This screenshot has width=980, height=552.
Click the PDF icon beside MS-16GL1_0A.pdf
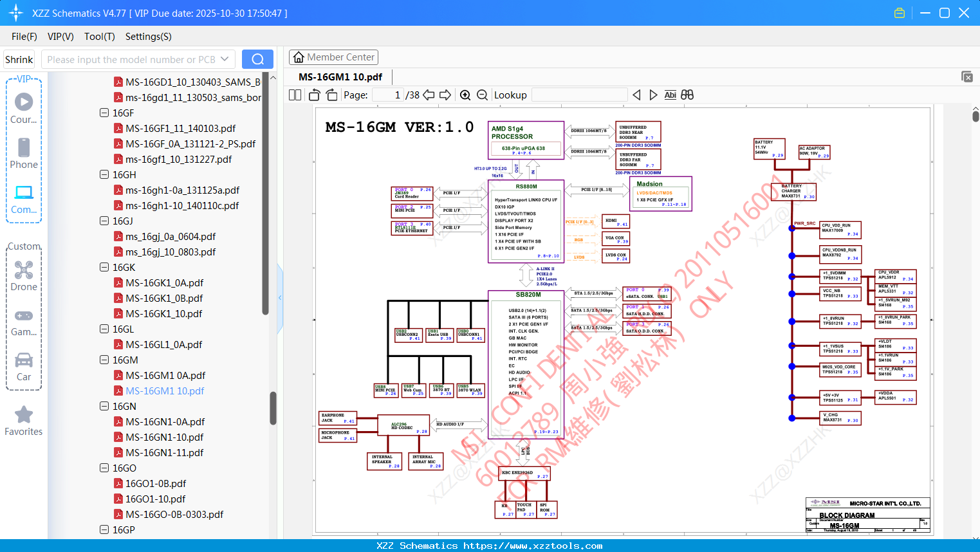(118, 344)
